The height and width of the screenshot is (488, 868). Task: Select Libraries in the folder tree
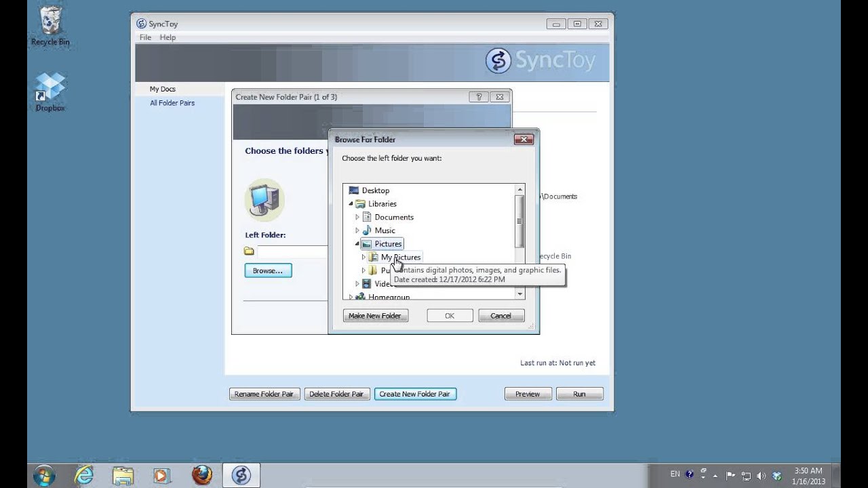(x=382, y=203)
